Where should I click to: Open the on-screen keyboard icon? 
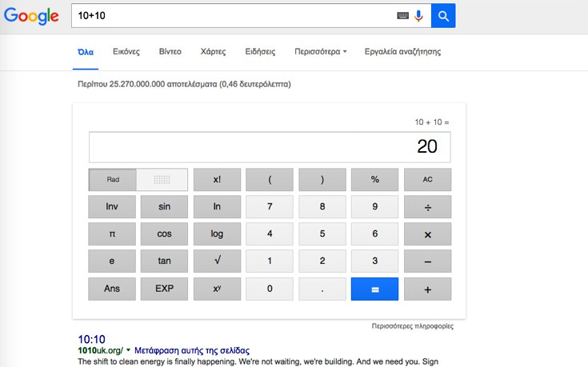click(402, 15)
